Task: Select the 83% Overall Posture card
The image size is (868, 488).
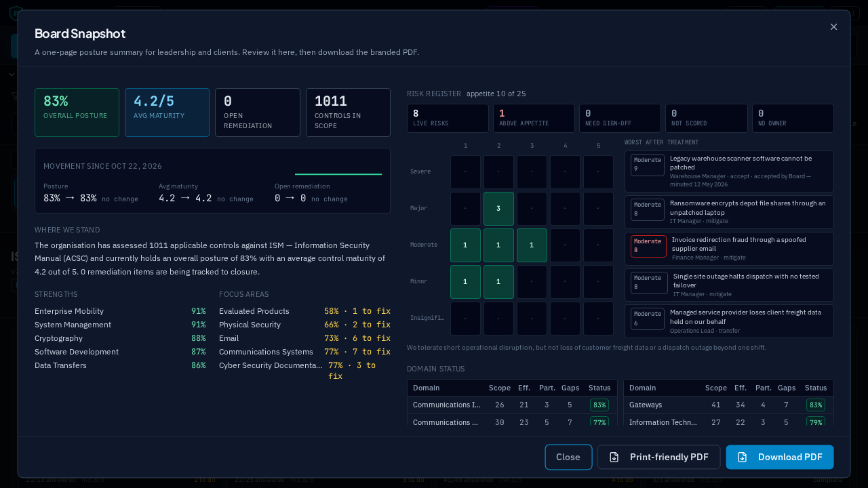Action: (77, 113)
